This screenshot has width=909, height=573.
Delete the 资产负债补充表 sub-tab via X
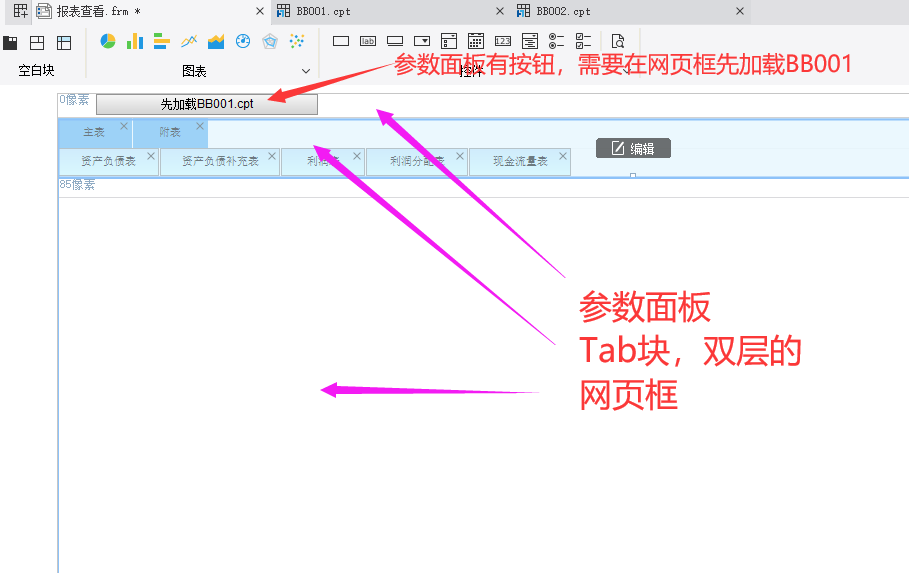(x=272, y=156)
